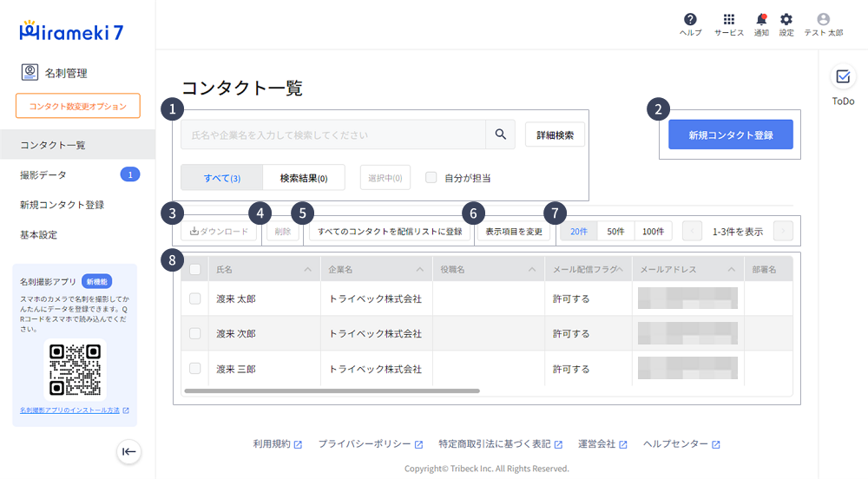
Task: Click the 部署名 column header
Action: tap(768, 269)
